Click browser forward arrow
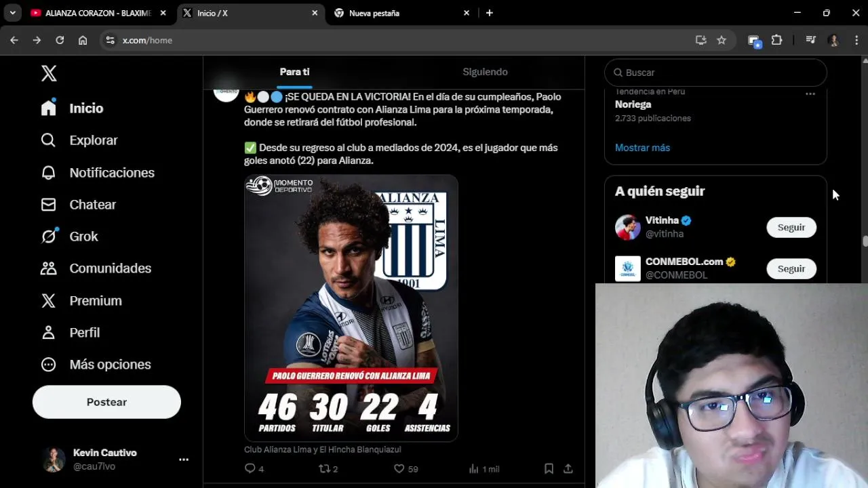Screen dimensions: 868x488 37,41
